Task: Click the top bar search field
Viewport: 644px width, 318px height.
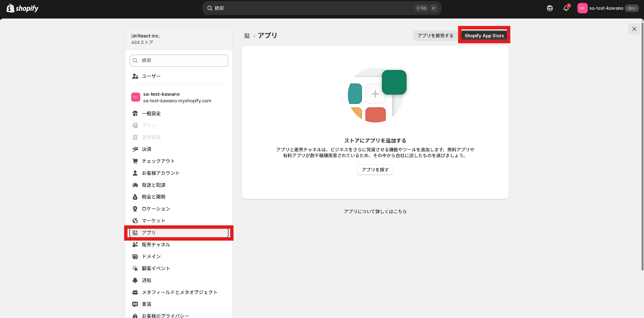Action: (x=322, y=8)
